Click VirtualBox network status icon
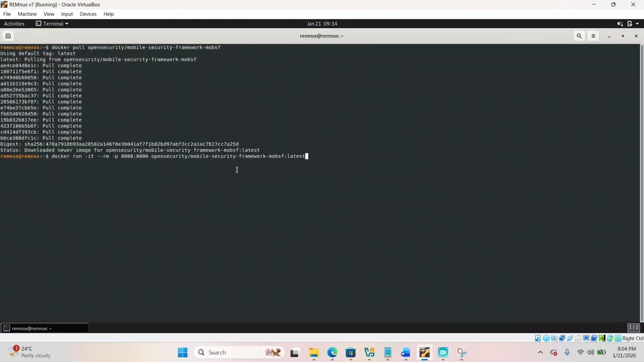Viewport: 644px width, 362px height. (562, 338)
